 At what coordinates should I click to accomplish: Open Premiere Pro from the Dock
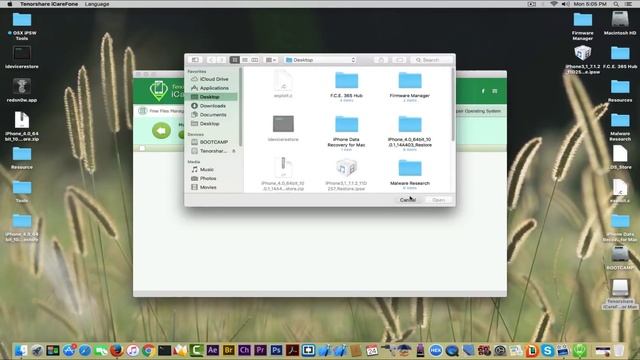click(x=260, y=350)
